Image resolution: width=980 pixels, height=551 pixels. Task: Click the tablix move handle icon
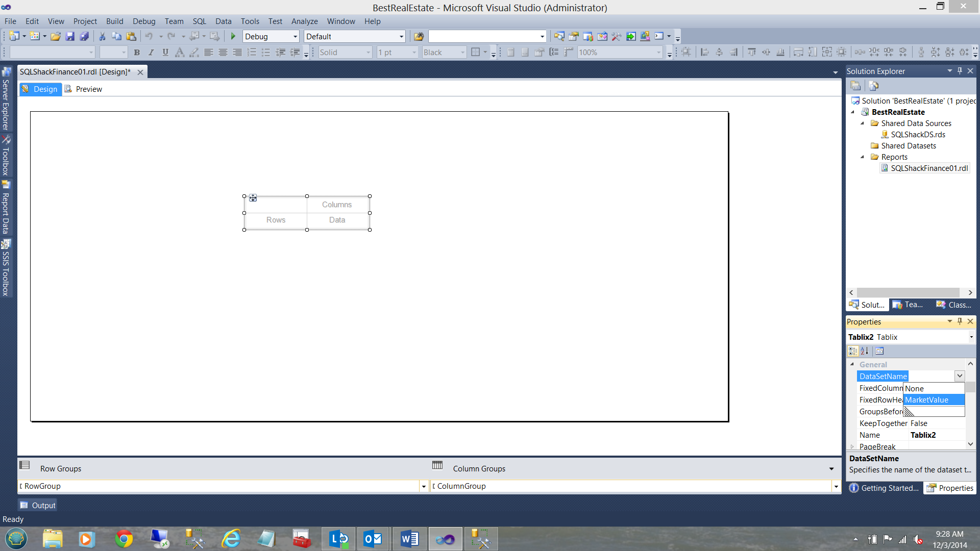click(253, 198)
